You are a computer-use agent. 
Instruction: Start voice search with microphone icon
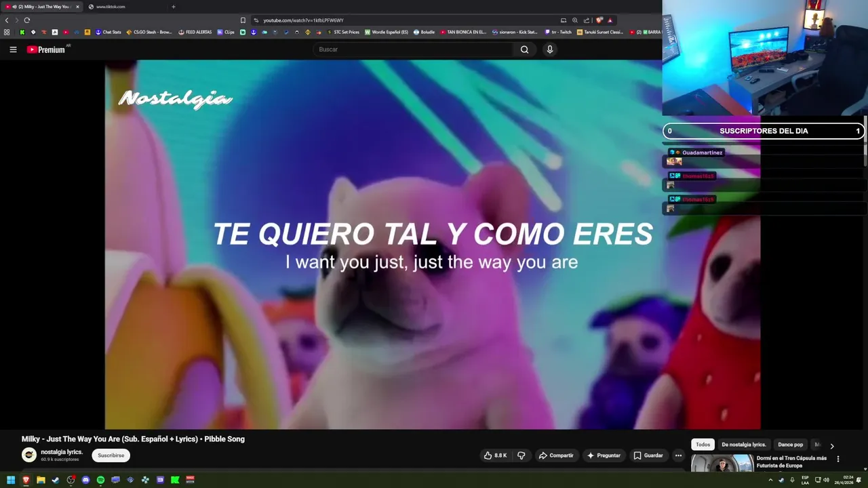550,49
